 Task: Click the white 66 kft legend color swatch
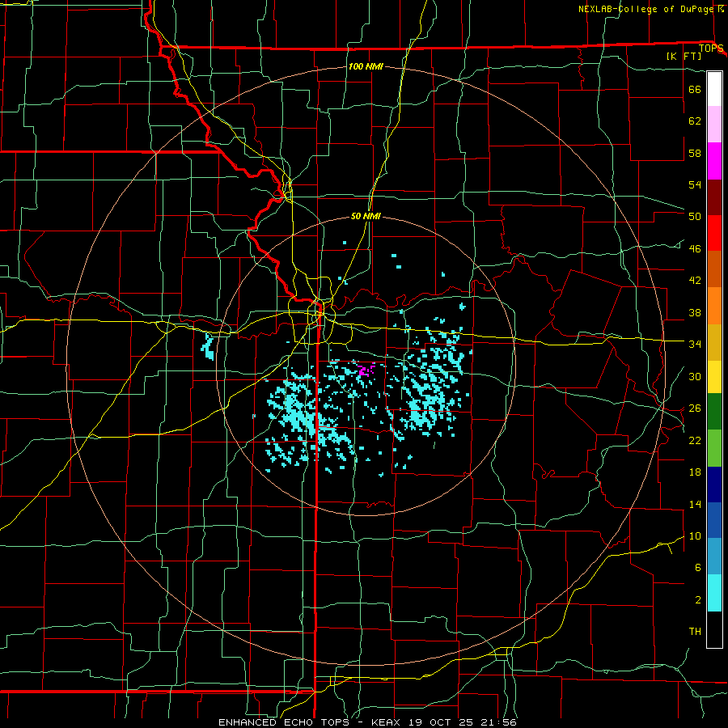tap(714, 89)
